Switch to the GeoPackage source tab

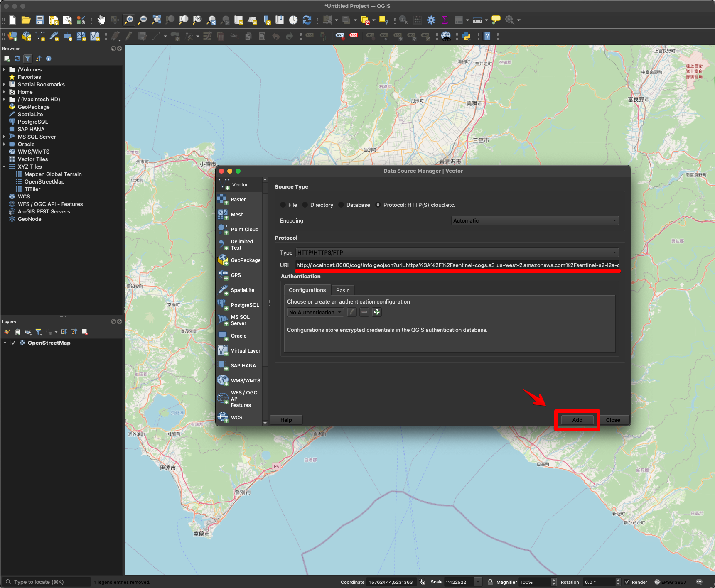click(x=239, y=260)
